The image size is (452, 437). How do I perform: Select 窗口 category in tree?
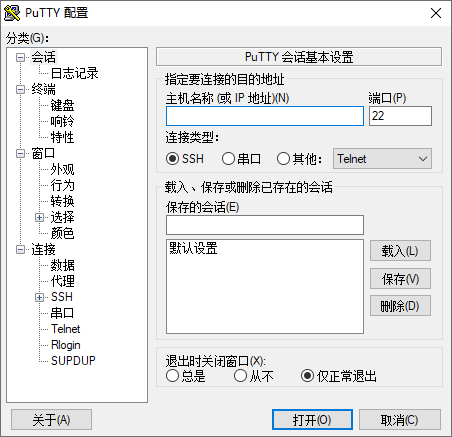(43, 153)
